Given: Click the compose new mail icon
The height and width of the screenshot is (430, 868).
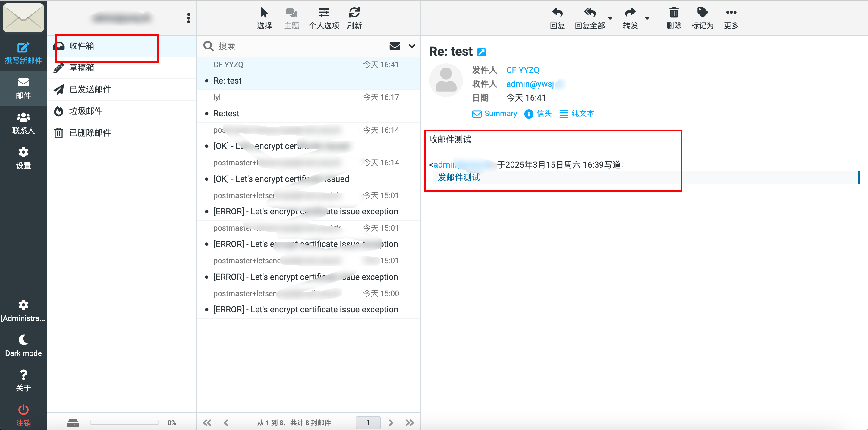Looking at the screenshot, I should tap(23, 48).
